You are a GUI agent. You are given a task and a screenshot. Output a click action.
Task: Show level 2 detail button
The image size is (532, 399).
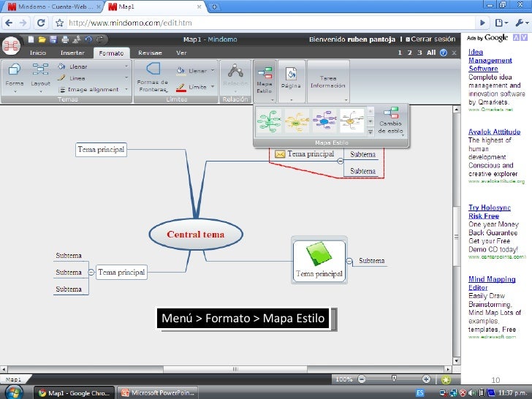[409, 53]
